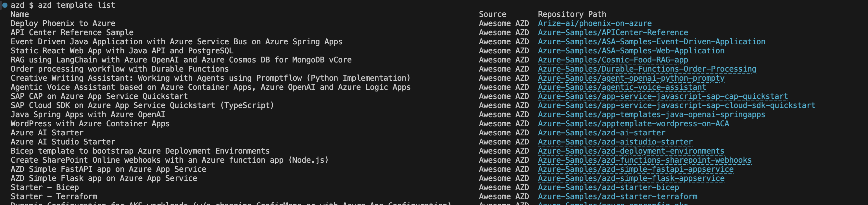Select the 'Azure AI Studio Starter' name
868x205 pixels.
(x=63, y=142)
